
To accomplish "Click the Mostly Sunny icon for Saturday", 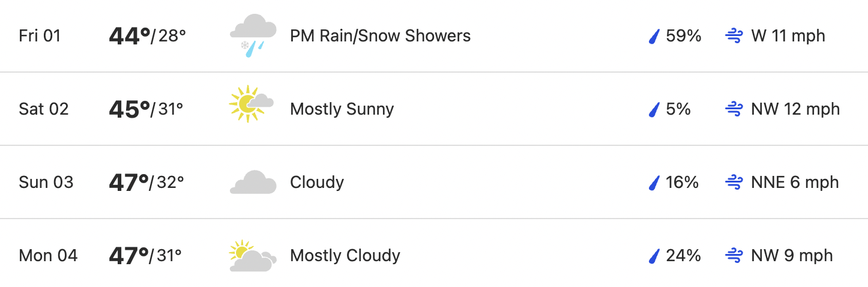I will point(252,104).
